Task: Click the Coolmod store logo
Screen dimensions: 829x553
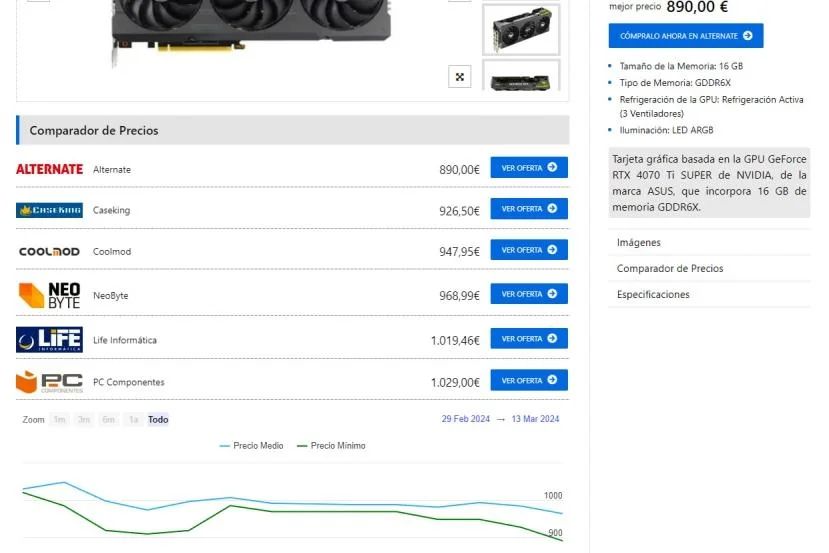Action: pos(50,252)
